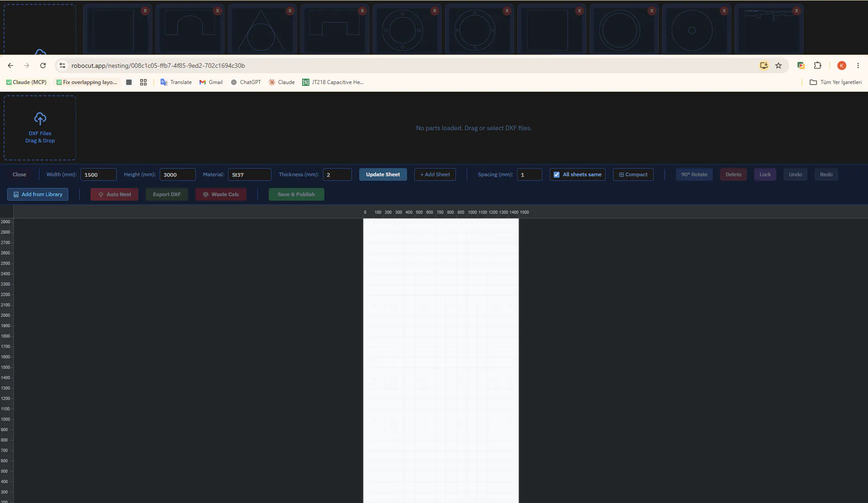Screen dimensions: 868x503
Task: Open the Translate bookmark
Action: [176, 82]
